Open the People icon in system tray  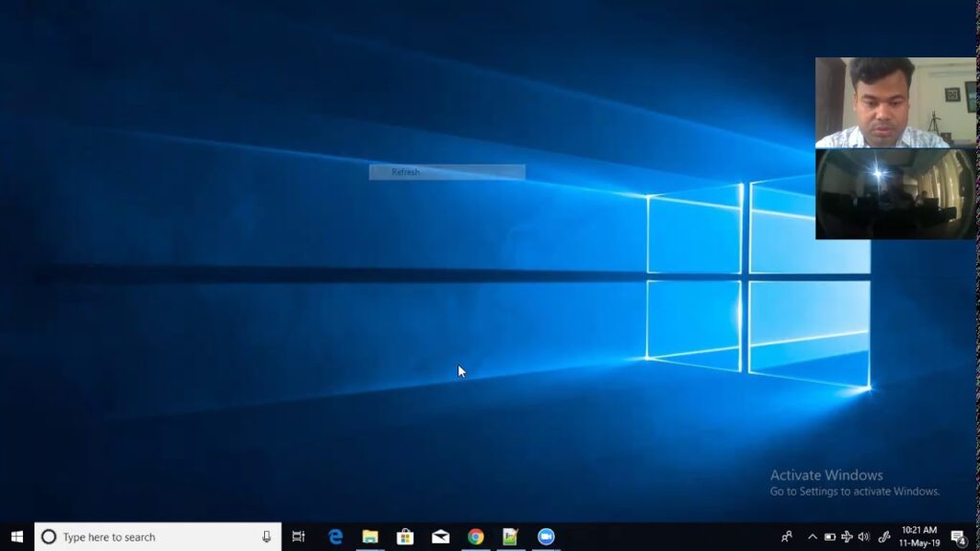787,537
